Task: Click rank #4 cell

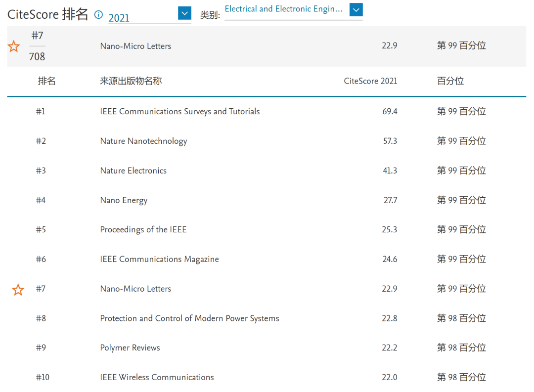Action: click(x=41, y=200)
